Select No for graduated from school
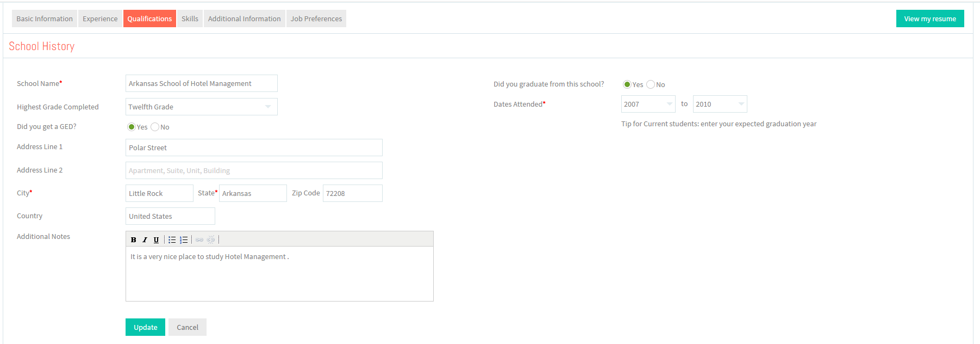Screen dimensions: 980x344 (x=651, y=84)
